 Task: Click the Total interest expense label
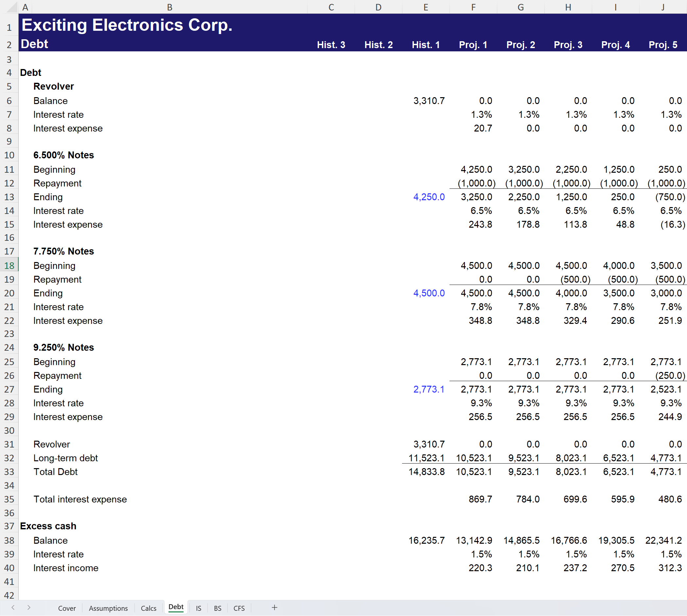[x=80, y=499]
